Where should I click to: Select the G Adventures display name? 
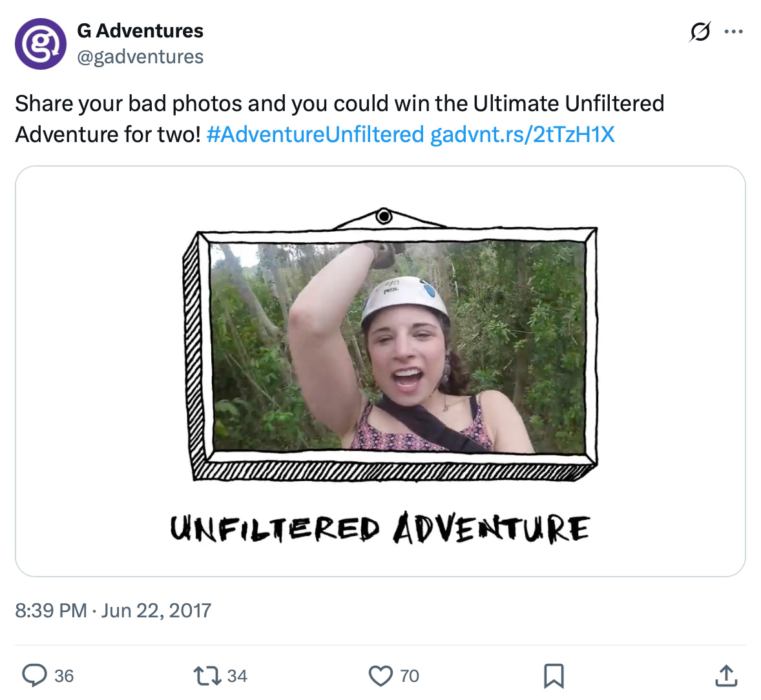tap(140, 30)
